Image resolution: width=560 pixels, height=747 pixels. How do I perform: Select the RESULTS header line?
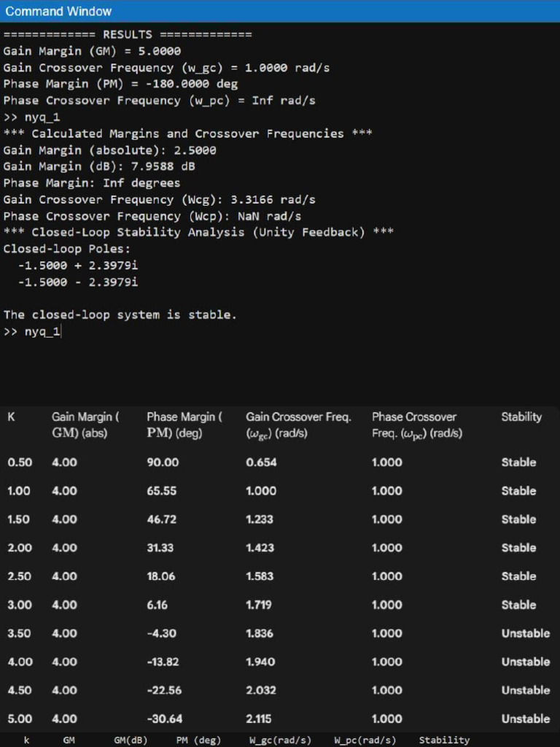click(x=127, y=35)
